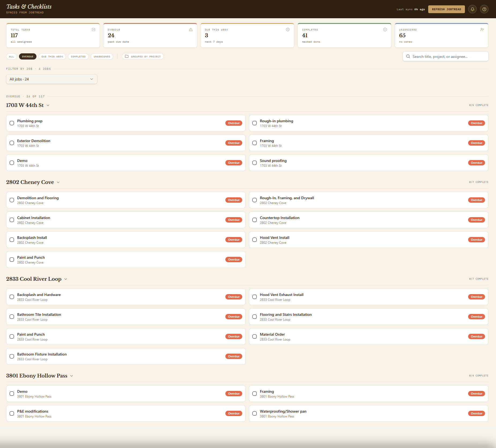Check the Demo task at 3801 Ebony Hollow Pass

[12, 394]
